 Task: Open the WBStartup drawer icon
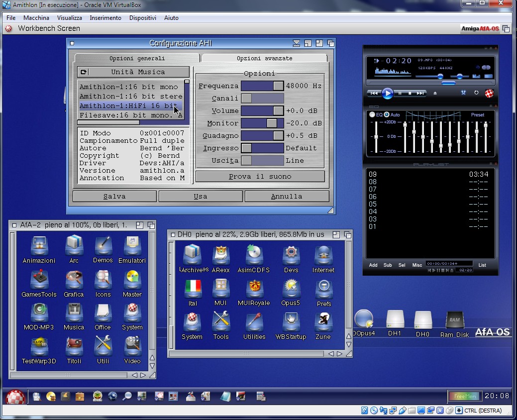coord(291,322)
